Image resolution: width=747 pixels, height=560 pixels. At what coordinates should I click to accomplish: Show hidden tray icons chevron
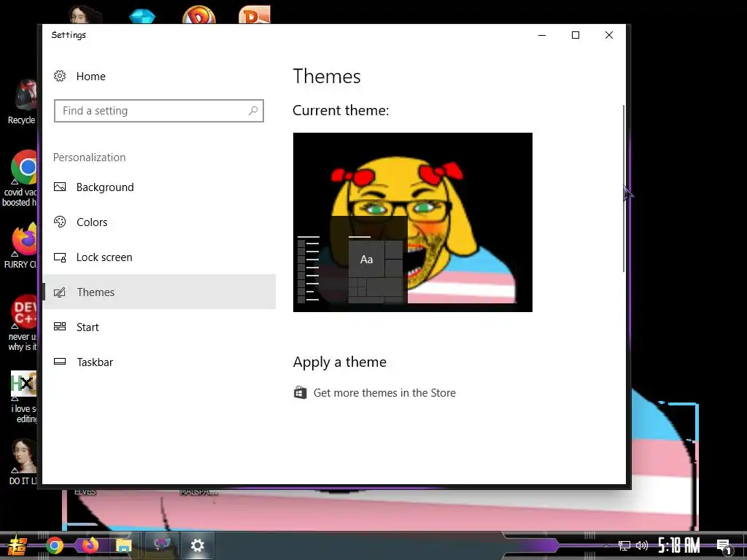pyautogui.click(x=606, y=545)
